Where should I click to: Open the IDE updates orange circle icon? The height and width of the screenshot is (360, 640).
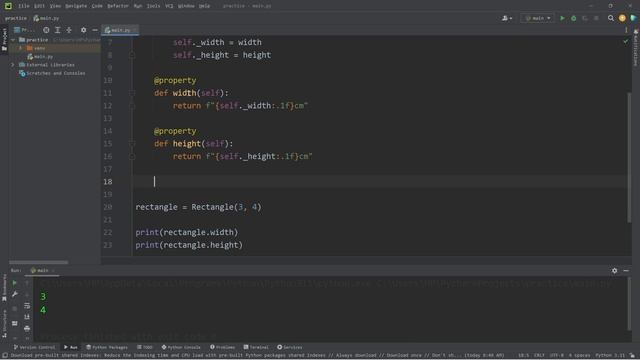622,18
